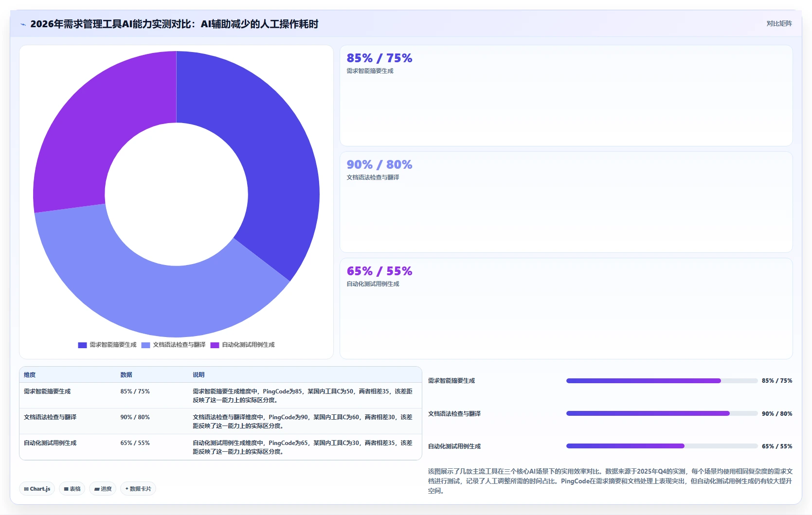The height and width of the screenshot is (515, 812).
Task: Click progress value 90% / 80%
Action: 777,414
